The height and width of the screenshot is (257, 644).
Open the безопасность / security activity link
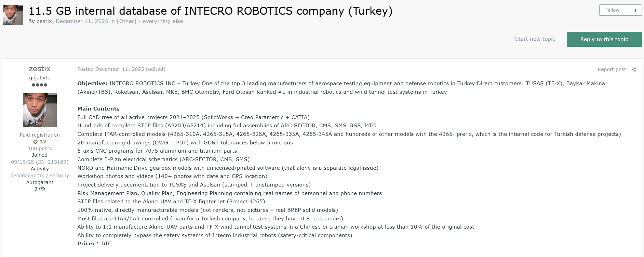[40, 175]
